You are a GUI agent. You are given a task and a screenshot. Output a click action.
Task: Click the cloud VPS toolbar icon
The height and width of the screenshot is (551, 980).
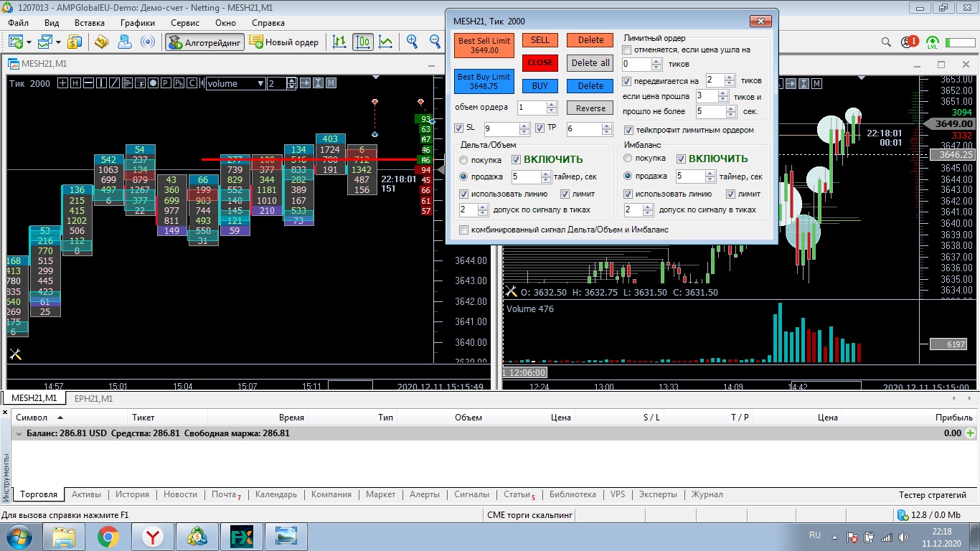pyautogui.click(x=125, y=42)
